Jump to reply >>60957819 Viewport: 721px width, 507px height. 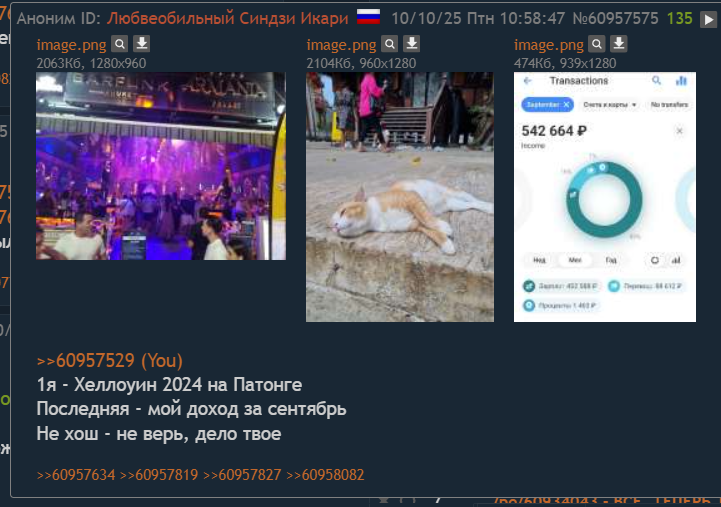[159, 475]
